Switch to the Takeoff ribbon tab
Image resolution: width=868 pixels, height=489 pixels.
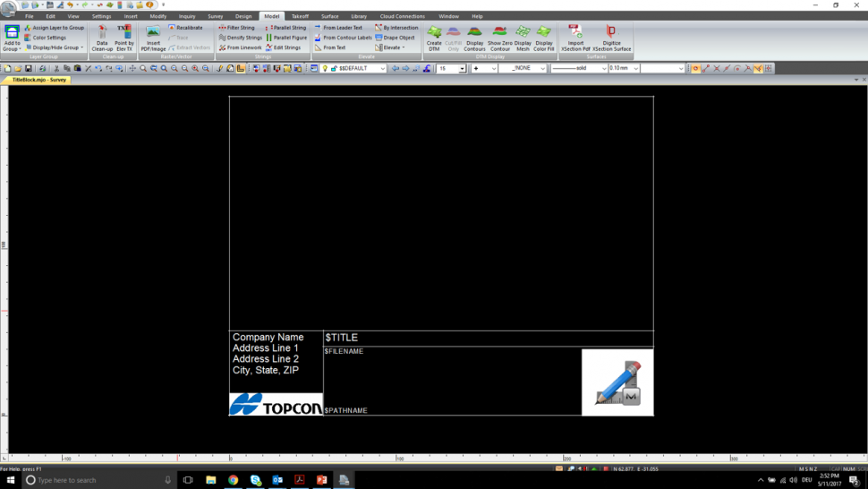(x=300, y=16)
